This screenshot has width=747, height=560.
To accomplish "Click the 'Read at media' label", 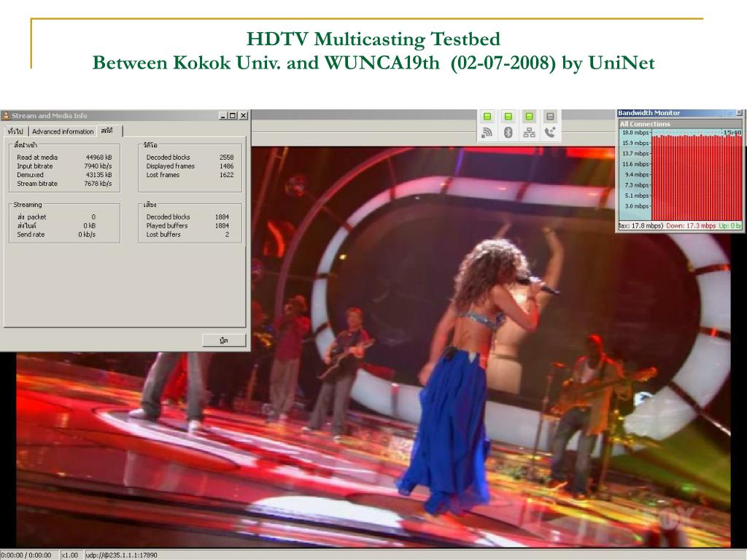I will [x=37, y=157].
